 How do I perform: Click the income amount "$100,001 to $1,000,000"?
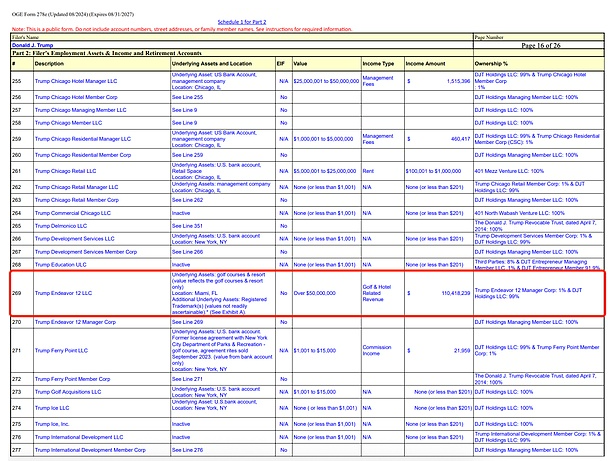click(433, 171)
